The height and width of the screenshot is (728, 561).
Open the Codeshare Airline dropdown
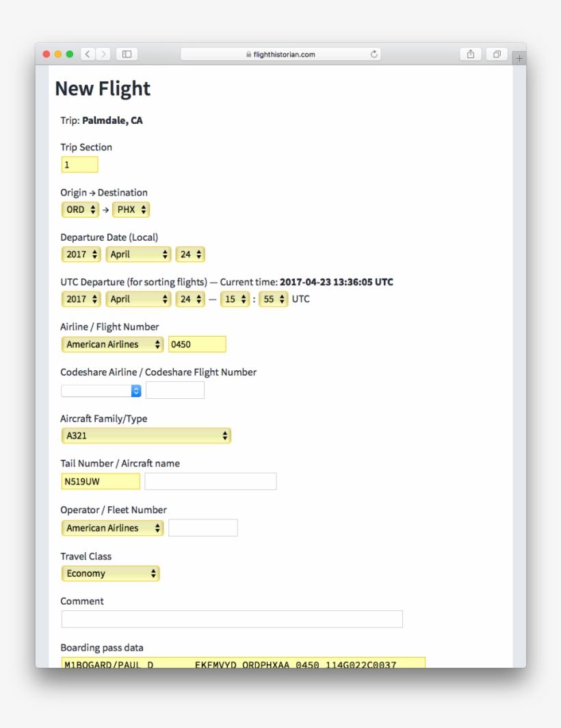click(x=101, y=390)
